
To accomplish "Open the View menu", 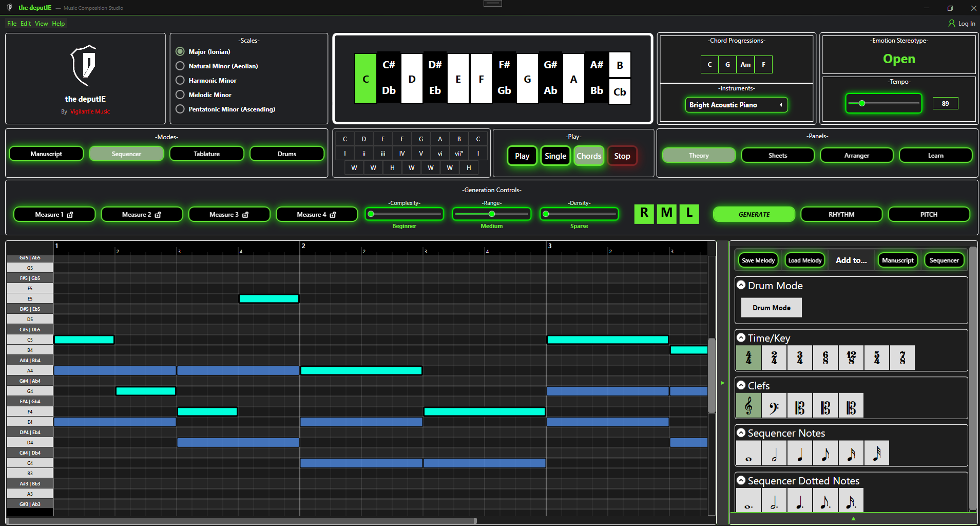I will point(41,24).
